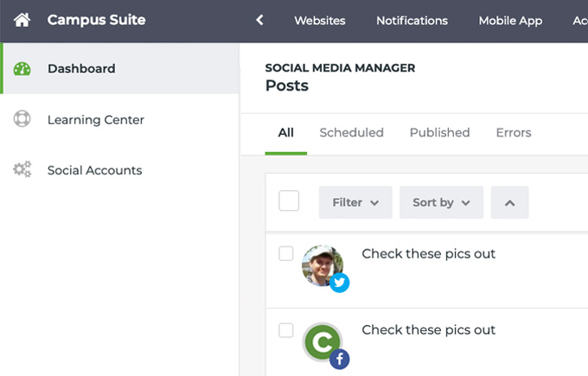Click the Dashboard gauge icon
The height and width of the screenshot is (376, 588).
(x=22, y=69)
